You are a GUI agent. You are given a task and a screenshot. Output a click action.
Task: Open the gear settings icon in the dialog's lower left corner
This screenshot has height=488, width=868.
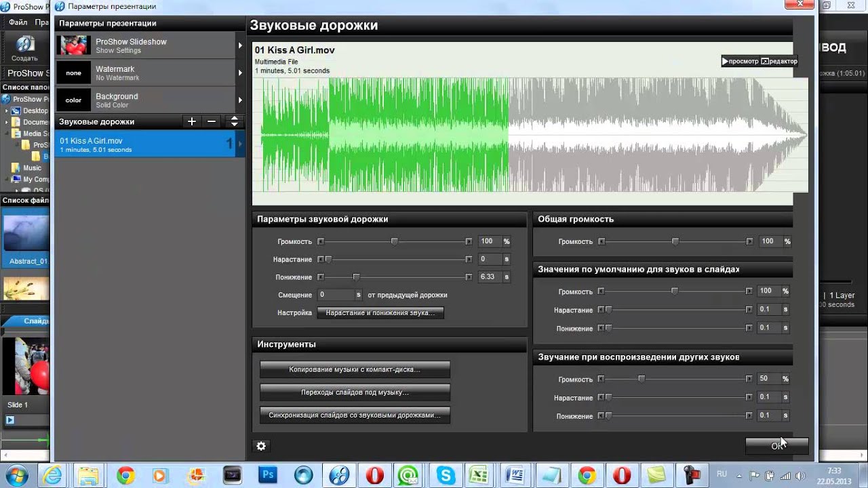coord(261,446)
